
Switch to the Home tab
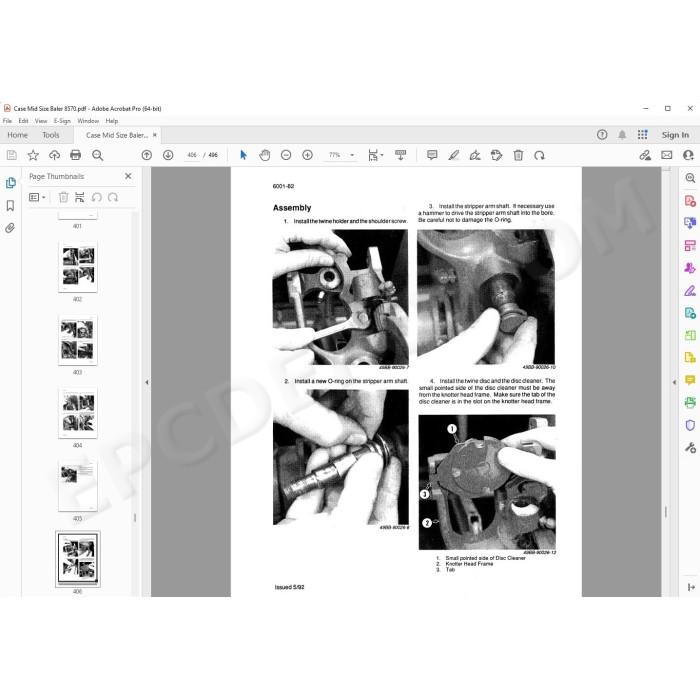[17, 135]
